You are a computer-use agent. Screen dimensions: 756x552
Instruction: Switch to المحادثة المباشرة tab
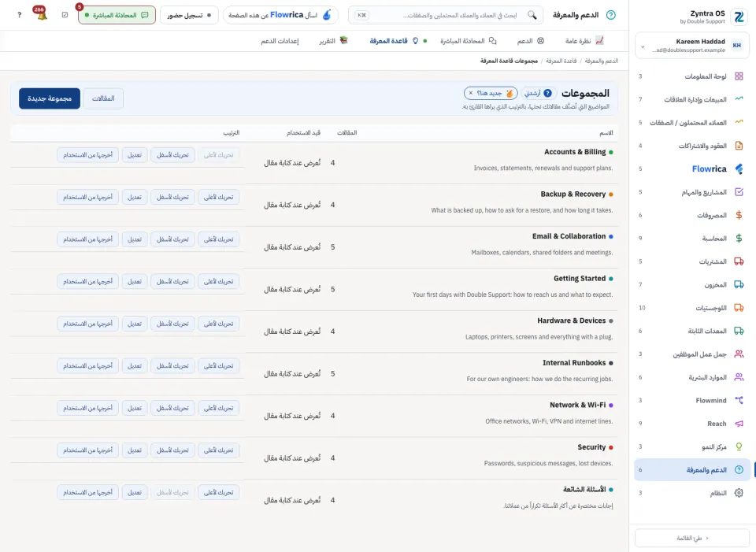pos(468,41)
